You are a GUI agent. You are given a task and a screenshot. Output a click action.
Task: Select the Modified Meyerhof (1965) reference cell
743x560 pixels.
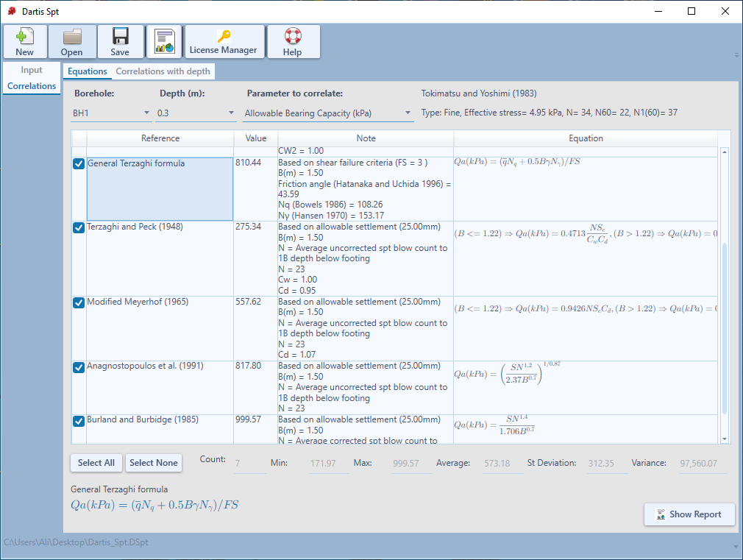click(160, 329)
